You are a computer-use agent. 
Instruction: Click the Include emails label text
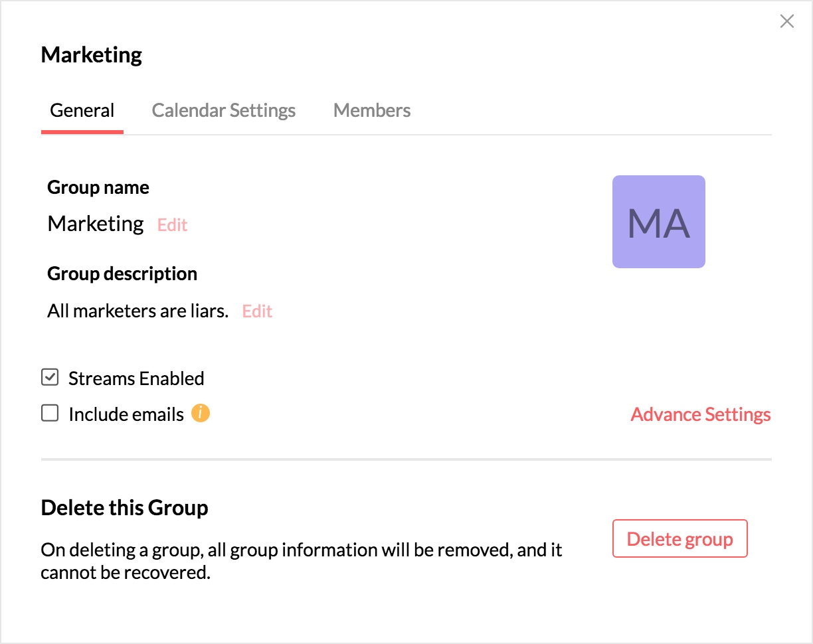[x=126, y=414]
